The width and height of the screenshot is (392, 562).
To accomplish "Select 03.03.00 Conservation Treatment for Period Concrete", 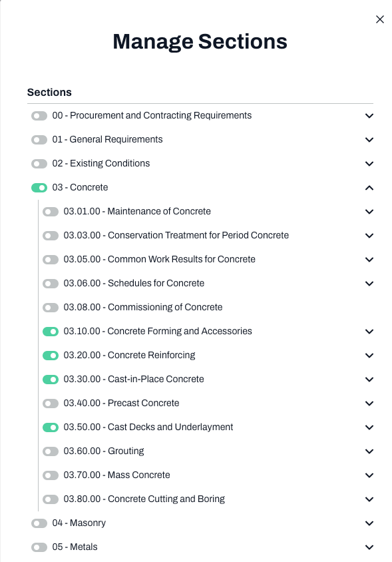I will pos(176,235).
